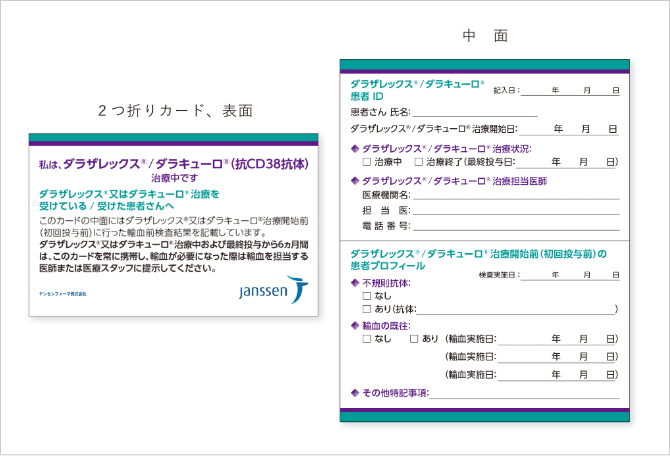670x456 pixels.
Task: Click the 患者 ID title text
Action: tap(367, 97)
